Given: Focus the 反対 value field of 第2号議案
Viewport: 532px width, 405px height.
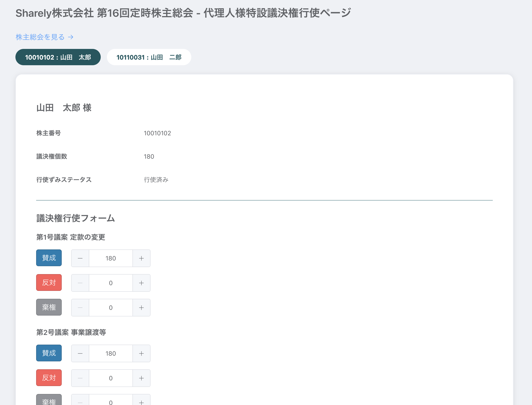Looking at the screenshot, I should 111,378.
